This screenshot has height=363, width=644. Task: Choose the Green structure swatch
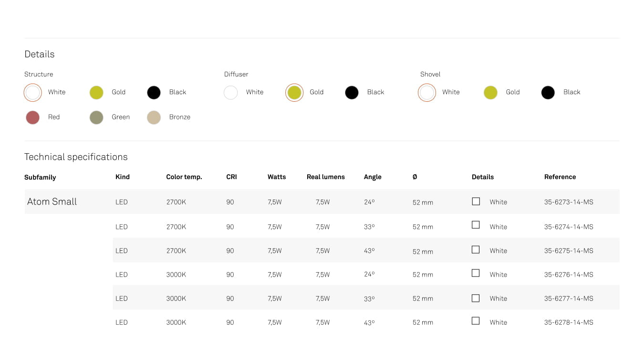(x=96, y=117)
